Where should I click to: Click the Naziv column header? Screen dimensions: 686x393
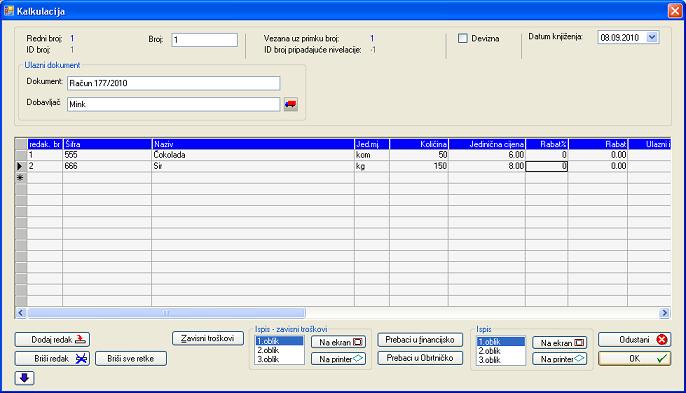[253, 144]
